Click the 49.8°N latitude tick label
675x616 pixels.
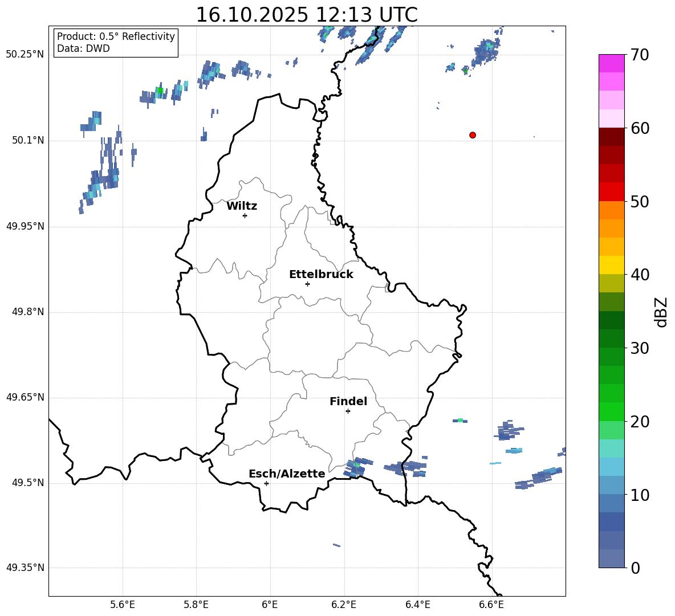(x=25, y=312)
